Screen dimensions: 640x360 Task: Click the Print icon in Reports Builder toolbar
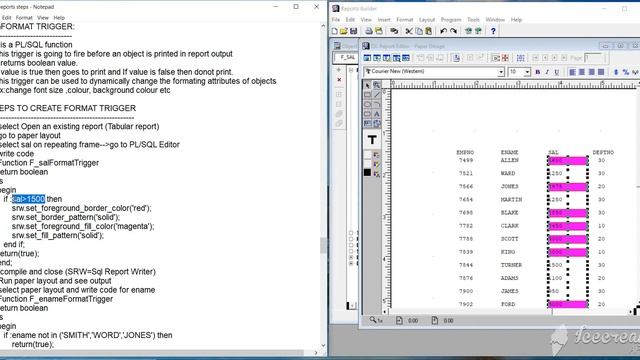[x=369, y=31]
